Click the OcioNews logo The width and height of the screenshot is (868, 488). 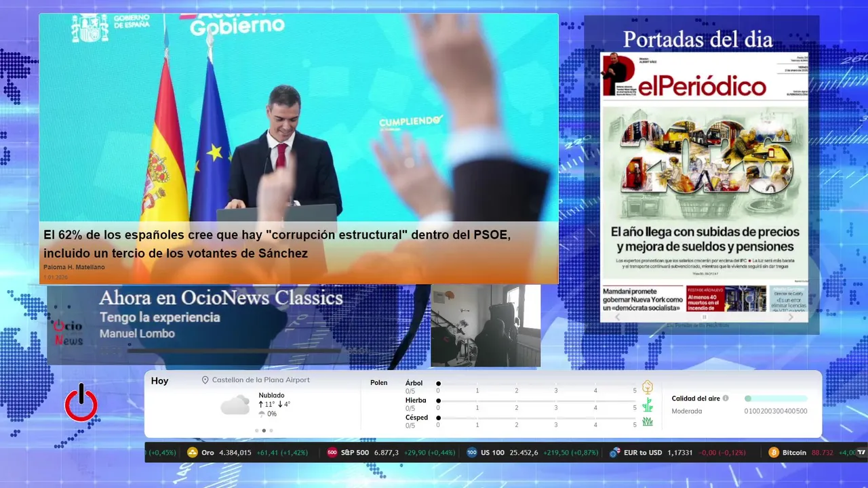point(68,333)
